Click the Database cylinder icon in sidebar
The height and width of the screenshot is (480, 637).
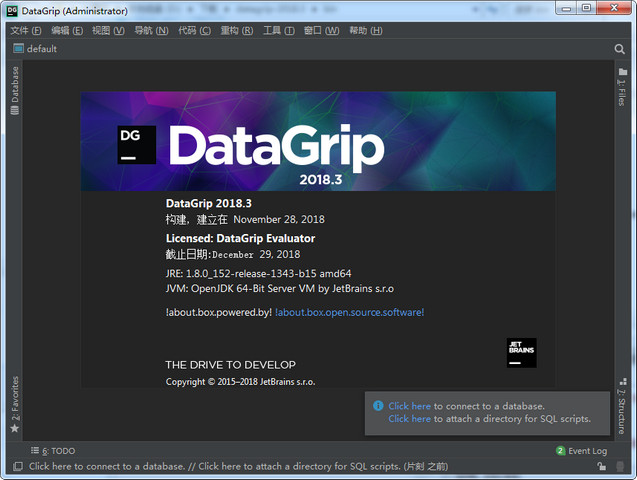15,110
